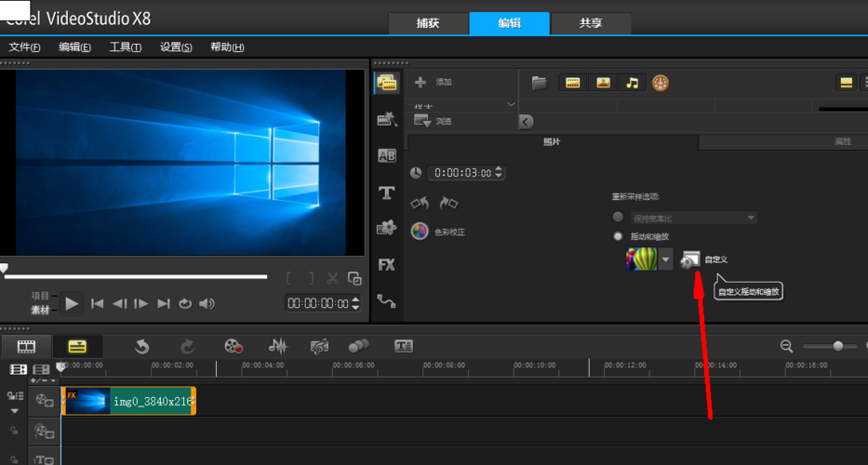Click the preview timecode stepper arrows

(355, 303)
